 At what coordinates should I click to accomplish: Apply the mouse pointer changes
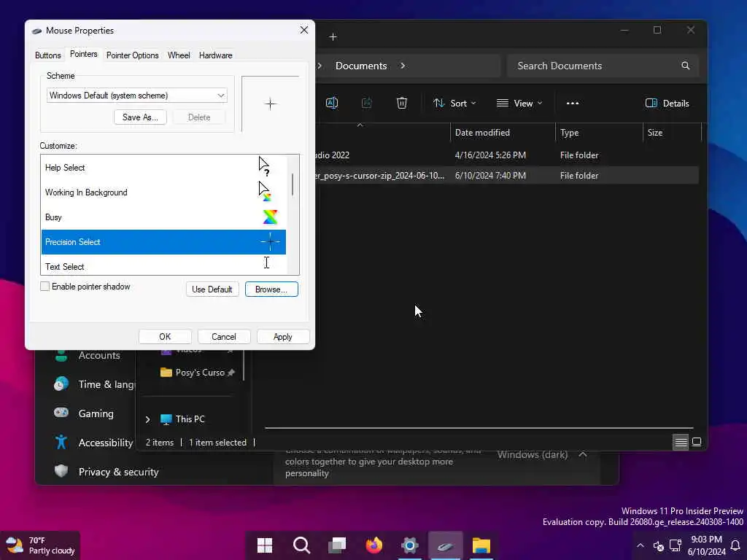pos(282,337)
